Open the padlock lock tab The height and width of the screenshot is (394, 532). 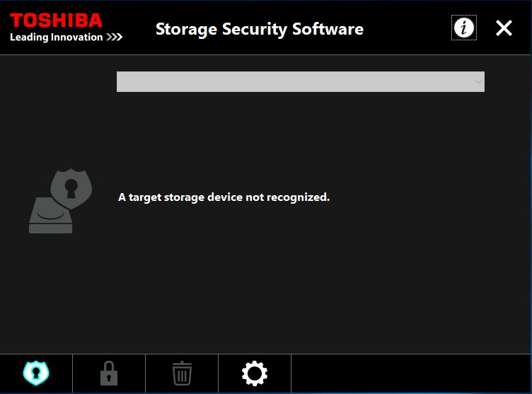(109, 373)
